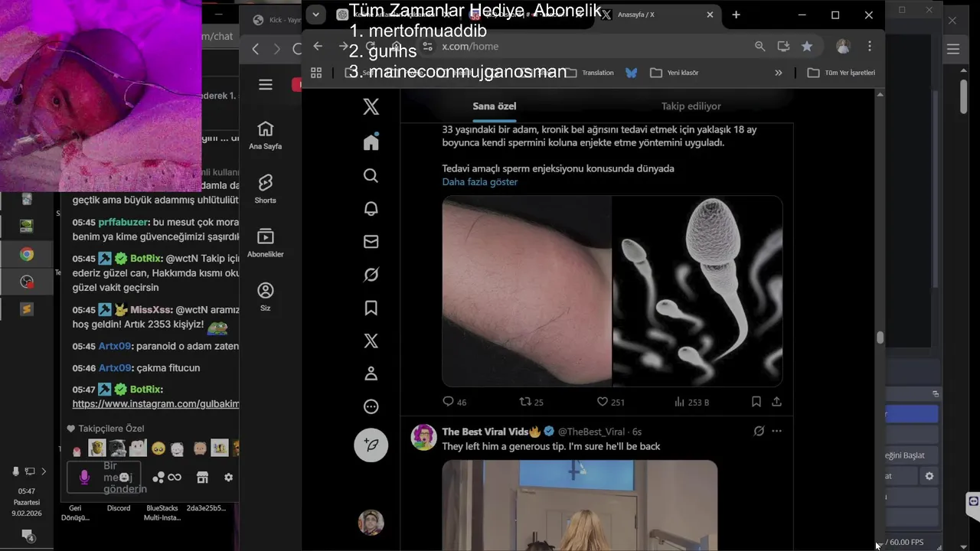Open X messages envelope icon
980x551 pixels.
coord(371,242)
